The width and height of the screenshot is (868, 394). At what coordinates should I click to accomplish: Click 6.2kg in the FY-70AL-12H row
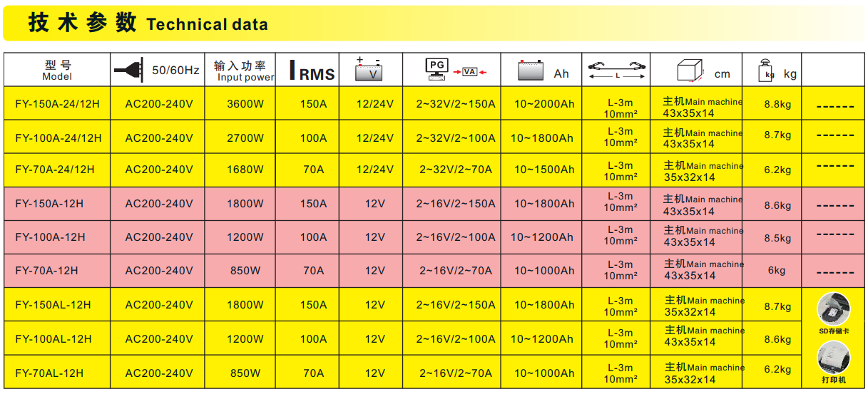coord(777,370)
